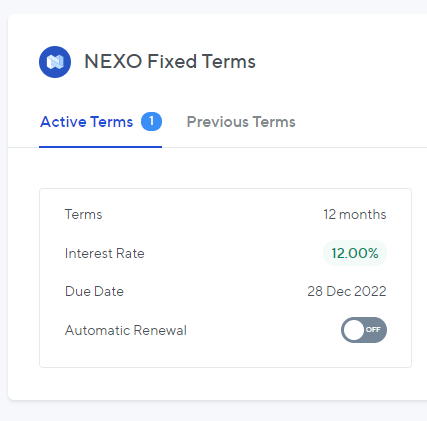Click the NEXO logo icon
427x421 pixels.
point(55,62)
